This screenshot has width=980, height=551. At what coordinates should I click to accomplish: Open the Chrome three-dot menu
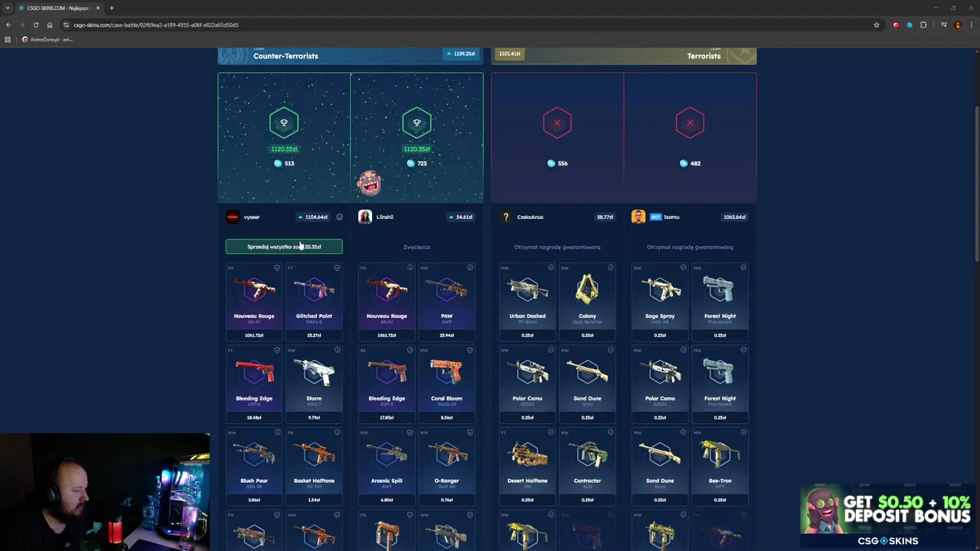click(972, 24)
